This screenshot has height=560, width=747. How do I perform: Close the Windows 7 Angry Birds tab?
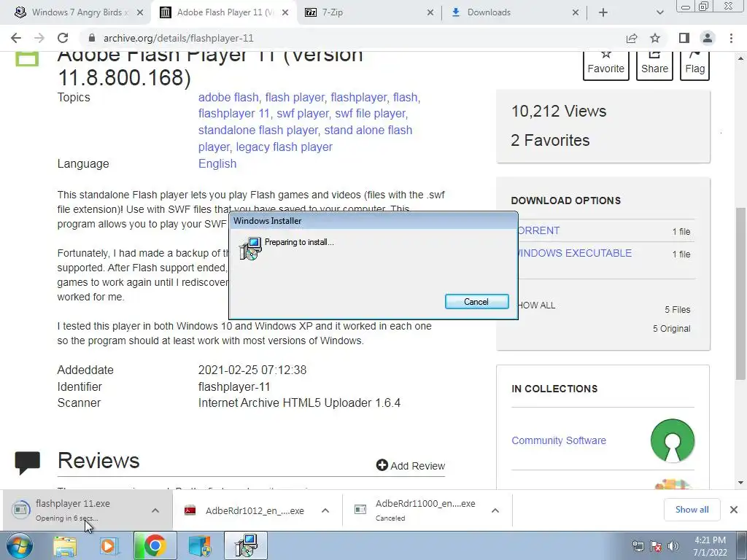click(x=140, y=12)
